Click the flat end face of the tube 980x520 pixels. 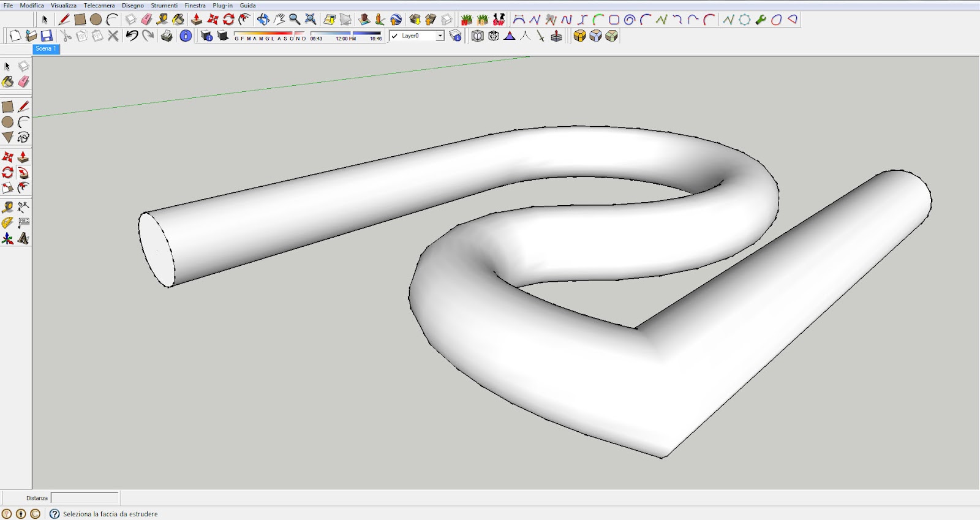(157, 249)
